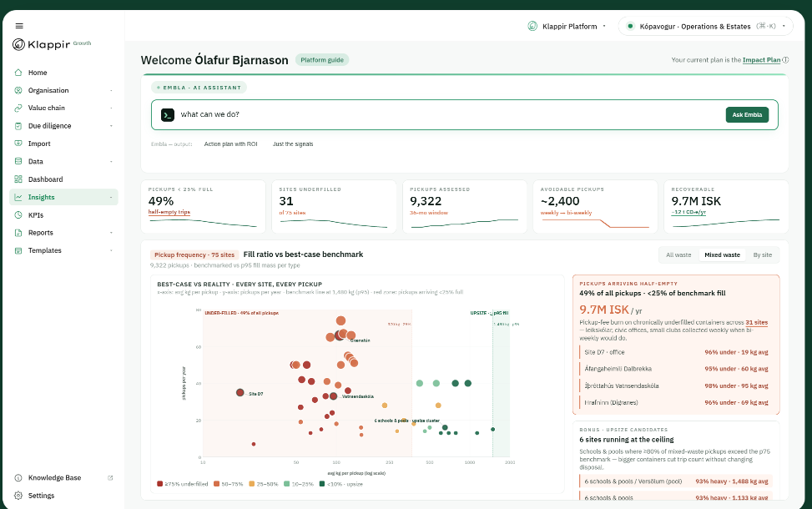
Task: Click the KPIs gauge icon
Action: tap(18, 215)
